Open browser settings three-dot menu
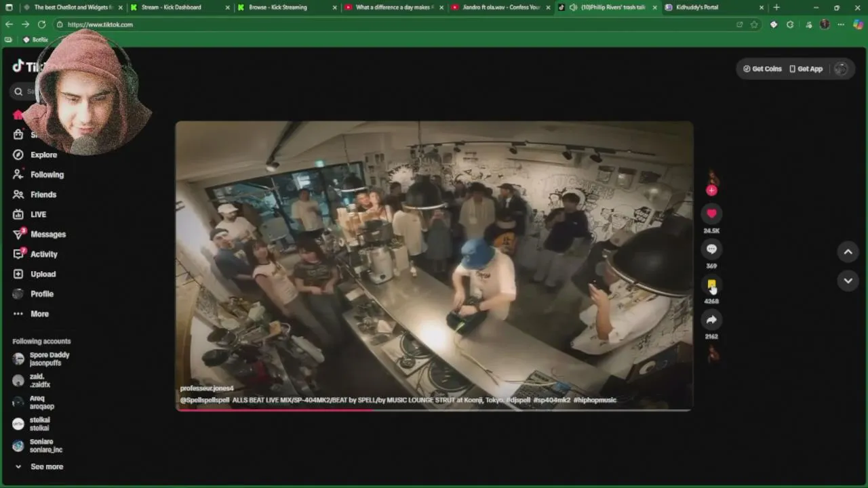This screenshot has width=868, height=488. point(841,24)
